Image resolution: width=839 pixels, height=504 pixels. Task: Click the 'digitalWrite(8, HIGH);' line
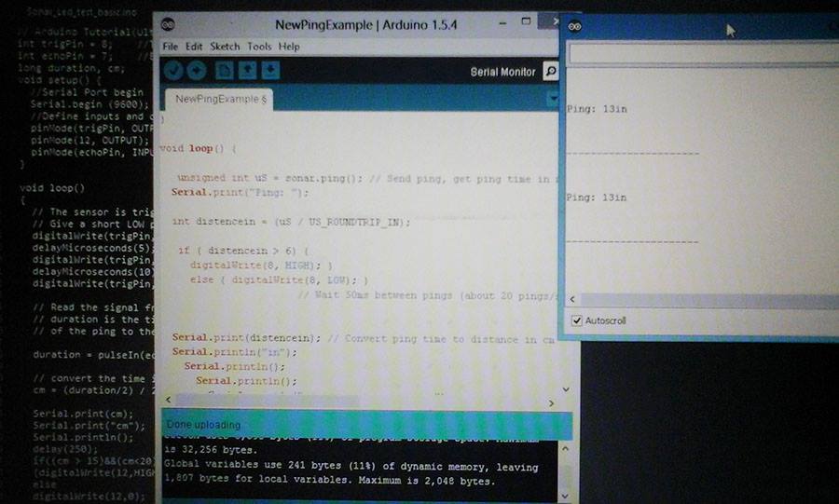[261, 266]
